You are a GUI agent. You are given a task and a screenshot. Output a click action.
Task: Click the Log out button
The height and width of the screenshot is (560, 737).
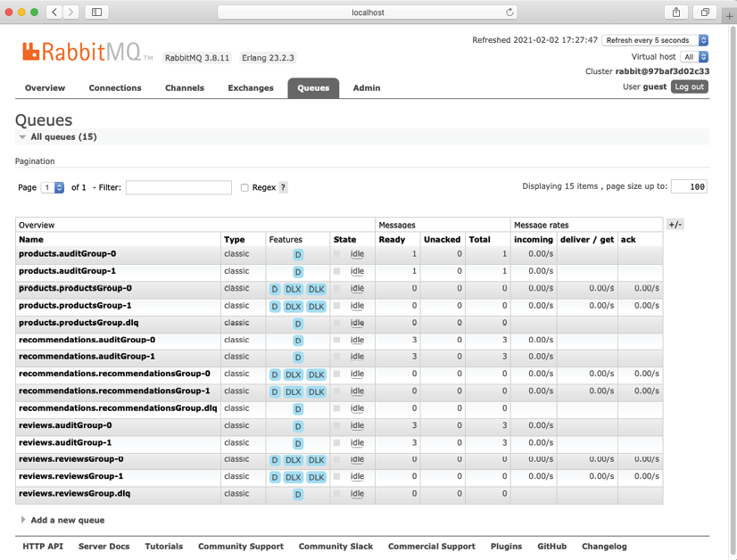tap(689, 86)
